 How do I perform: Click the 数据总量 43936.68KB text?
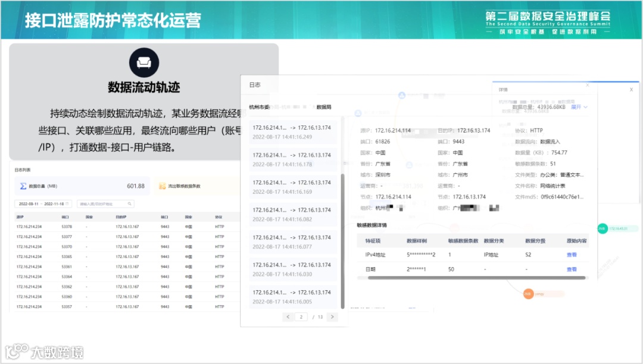[x=538, y=107]
